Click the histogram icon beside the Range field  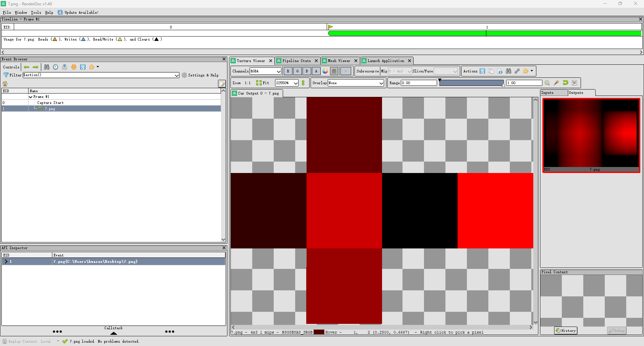[x=575, y=83]
